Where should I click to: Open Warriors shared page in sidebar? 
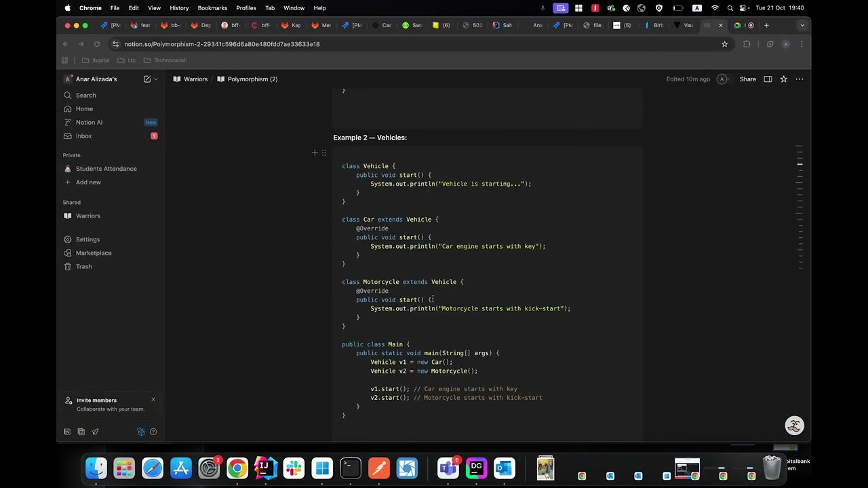(x=111, y=216)
